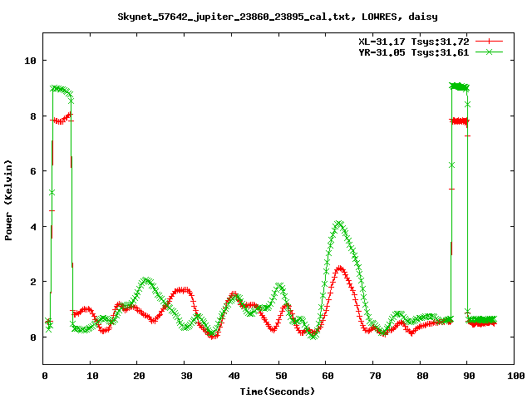The width and height of the screenshot is (532, 399).
Task: Click y-axis tick label 4
Action: pos(33,227)
